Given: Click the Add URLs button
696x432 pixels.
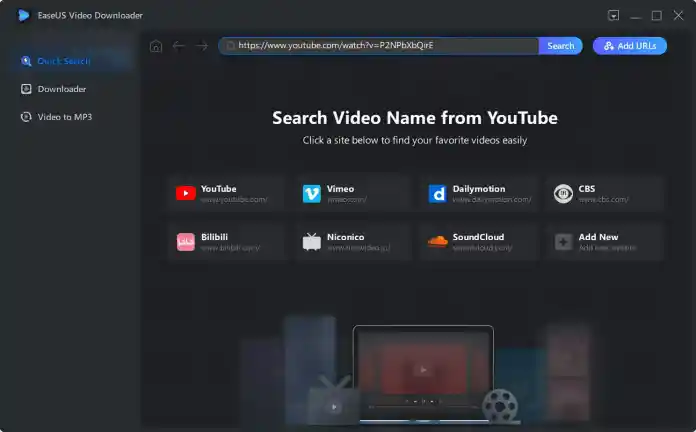Looking at the screenshot, I should (x=629, y=46).
